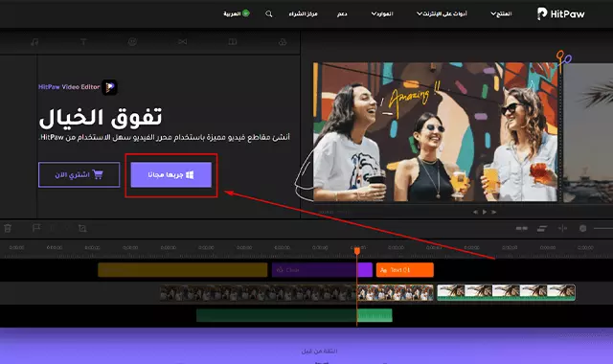This screenshot has width=613, height=364.
Task: Select the green audio clip
Action: coord(294,315)
